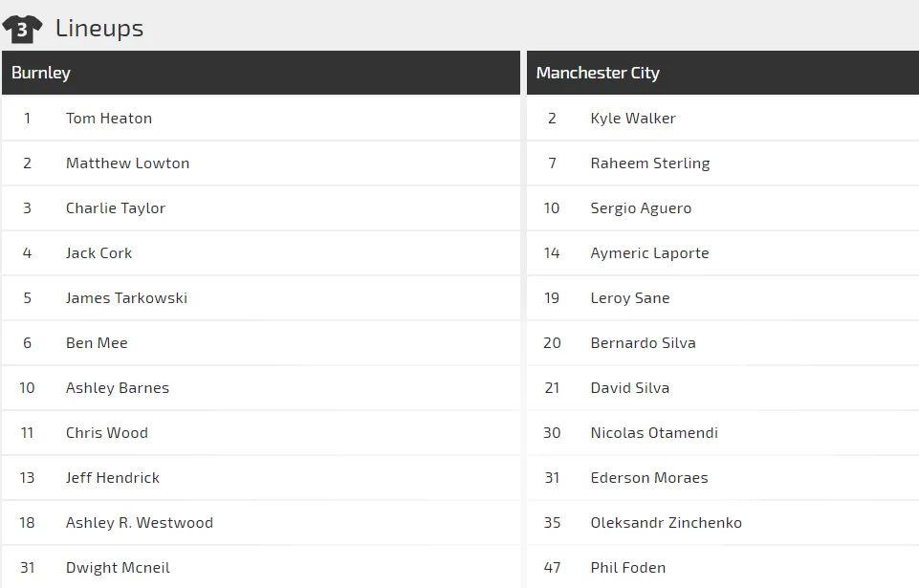Select the Manchester City team header
The width and height of the screenshot is (919, 588).
598,73
